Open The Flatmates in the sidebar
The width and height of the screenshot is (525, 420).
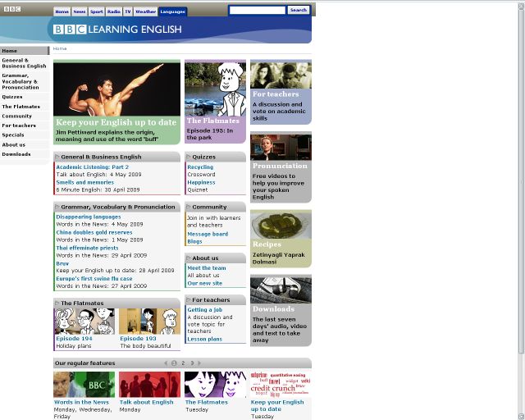pos(25,107)
